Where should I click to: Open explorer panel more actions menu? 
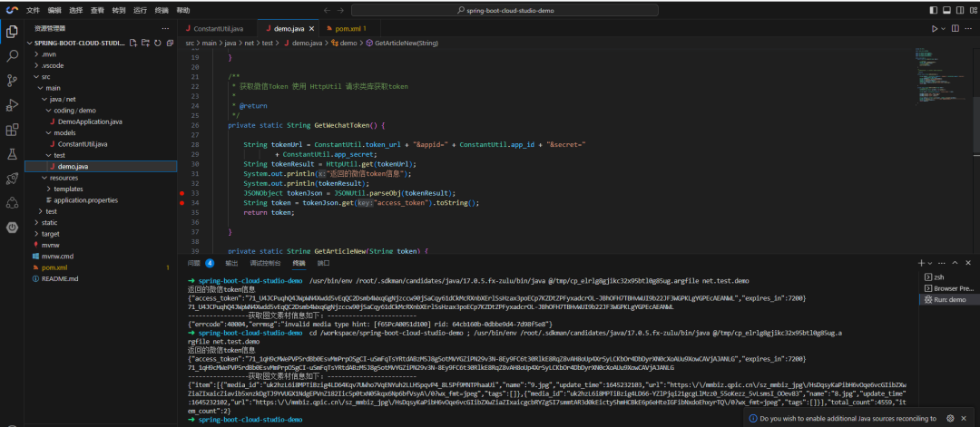(x=165, y=29)
